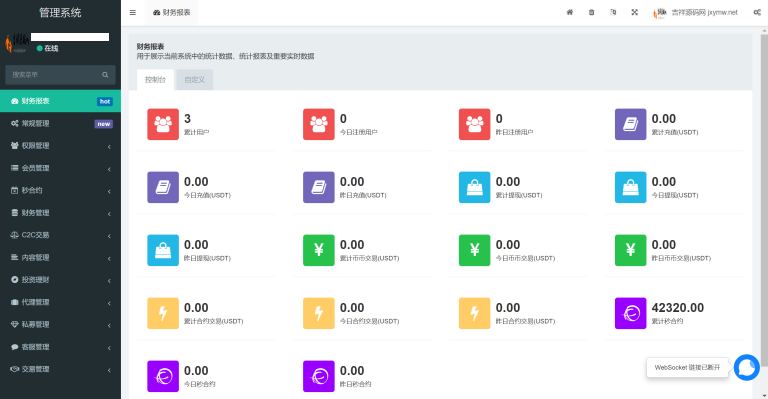Open the gears settings icon at top right
Image resolution: width=768 pixels, height=399 pixels.
[757, 12]
